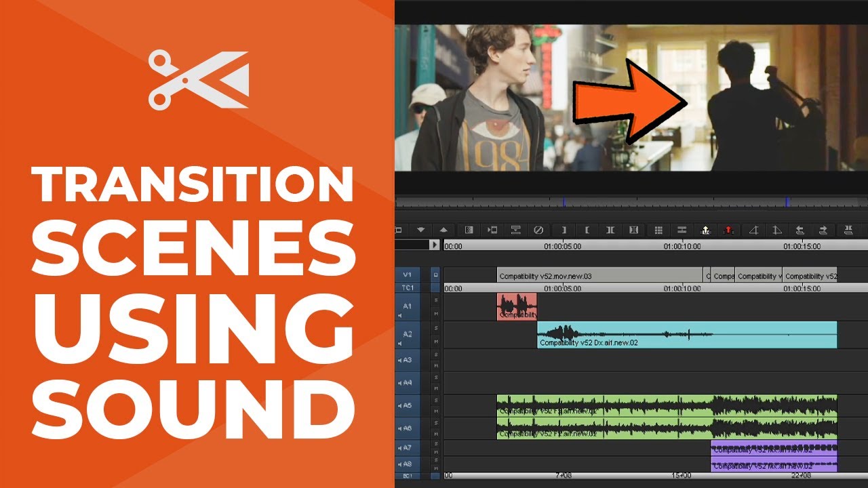
Task: Click the checkerboard effect toolbar icon
Action: click(x=469, y=230)
